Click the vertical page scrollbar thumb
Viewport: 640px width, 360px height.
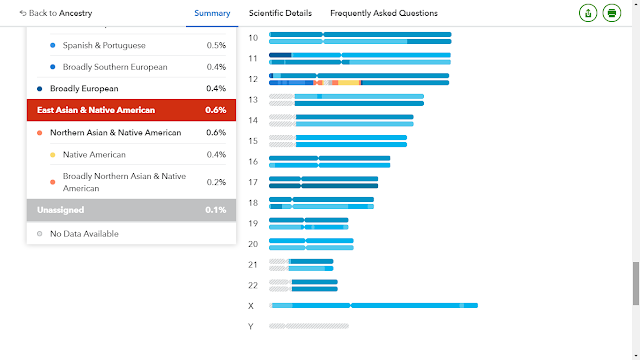[x=636, y=283]
